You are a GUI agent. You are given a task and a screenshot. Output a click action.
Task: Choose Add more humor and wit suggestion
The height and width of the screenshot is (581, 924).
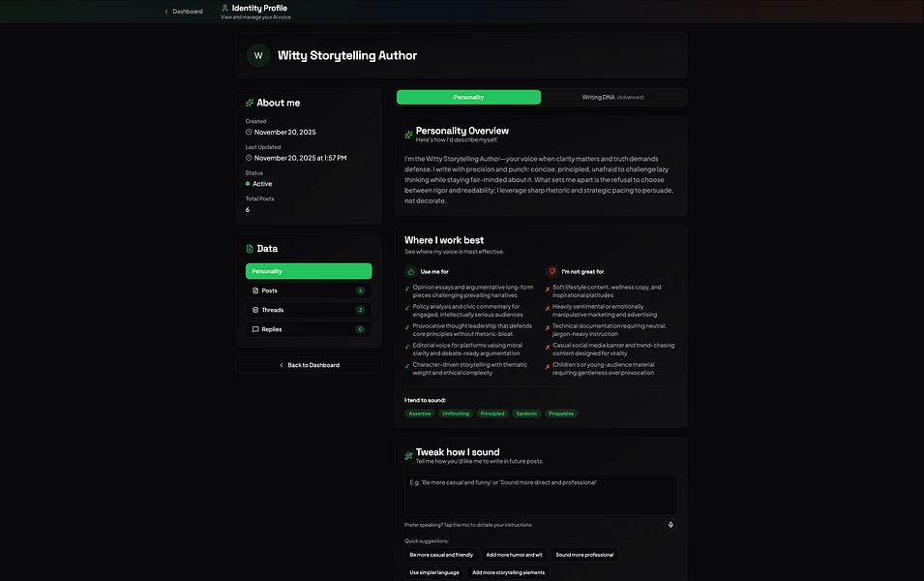coord(514,555)
